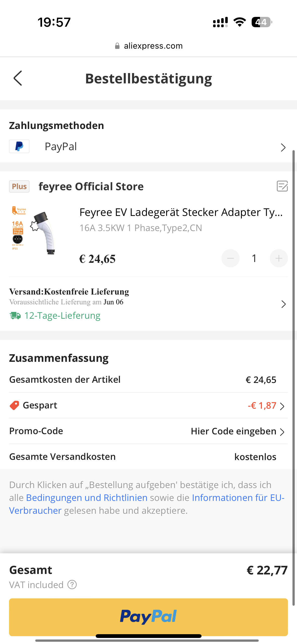Tap the back arrow icon

[x=18, y=78]
